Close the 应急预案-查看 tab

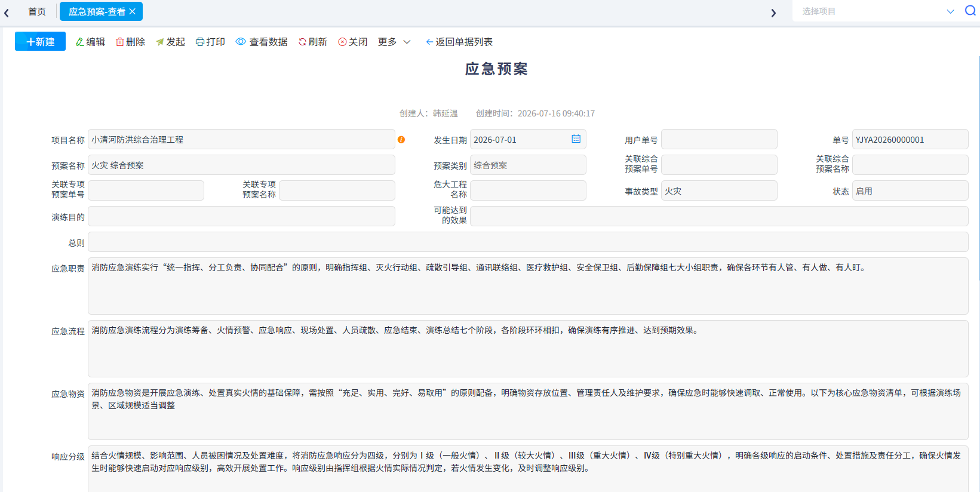pos(133,11)
